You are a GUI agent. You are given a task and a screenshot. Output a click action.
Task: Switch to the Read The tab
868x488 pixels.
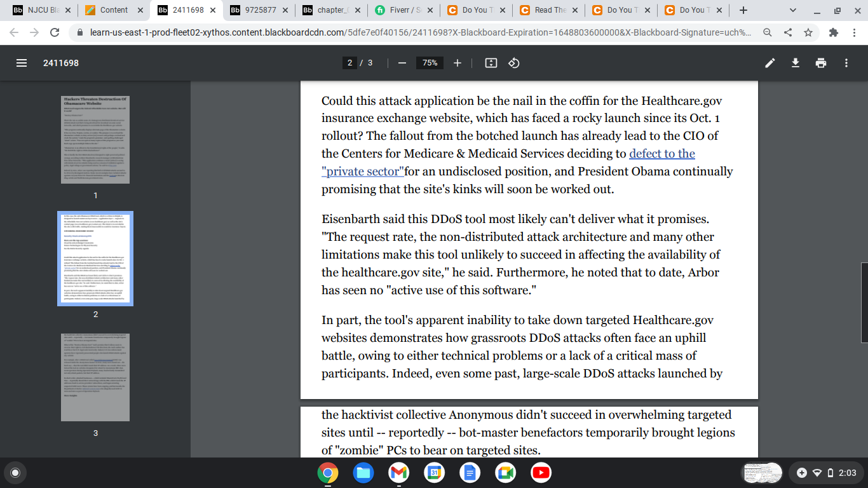point(549,10)
